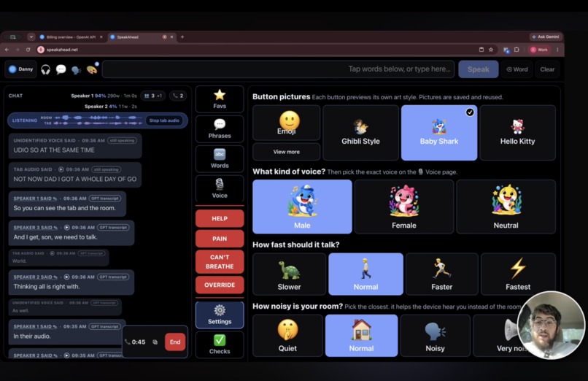Open the Work profile menu
Screen dimensions: 588x381
click(x=539, y=50)
